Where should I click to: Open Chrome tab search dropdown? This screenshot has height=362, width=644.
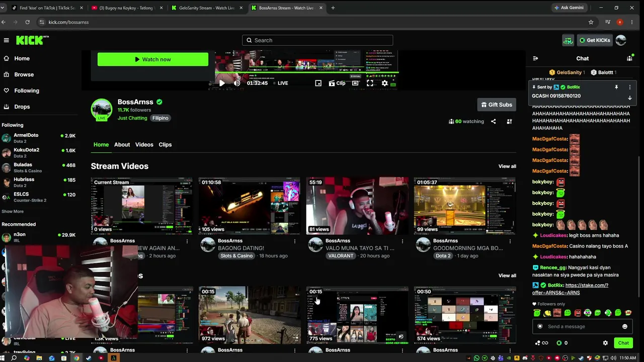(3, 8)
